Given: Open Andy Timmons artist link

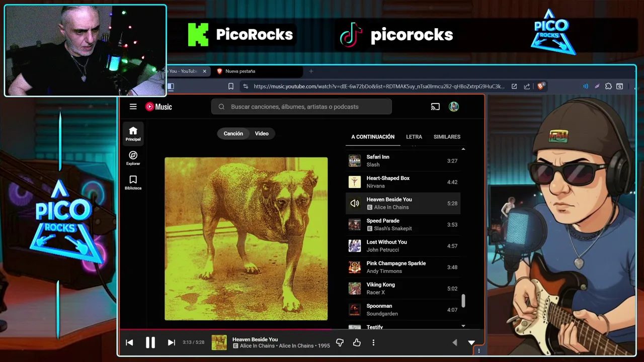Looking at the screenshot, I should click(x=384, y=271).
